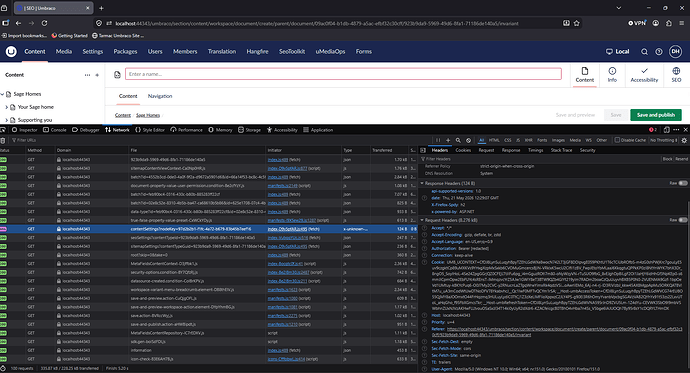The height and width of the screenshot is (373, 690).
Task: Open the No Throttling dropdown
Action: click(x=664, y=140)
